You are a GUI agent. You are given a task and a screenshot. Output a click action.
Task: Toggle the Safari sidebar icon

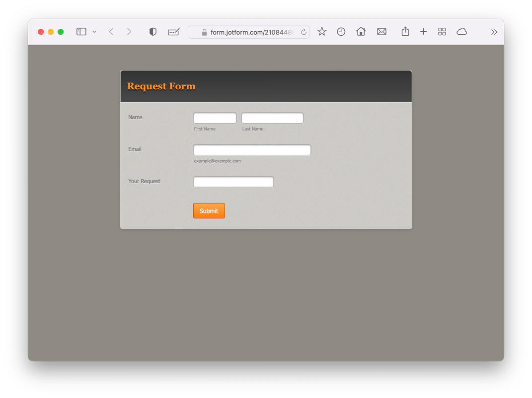pyautogui.click(x=81, y=32)
